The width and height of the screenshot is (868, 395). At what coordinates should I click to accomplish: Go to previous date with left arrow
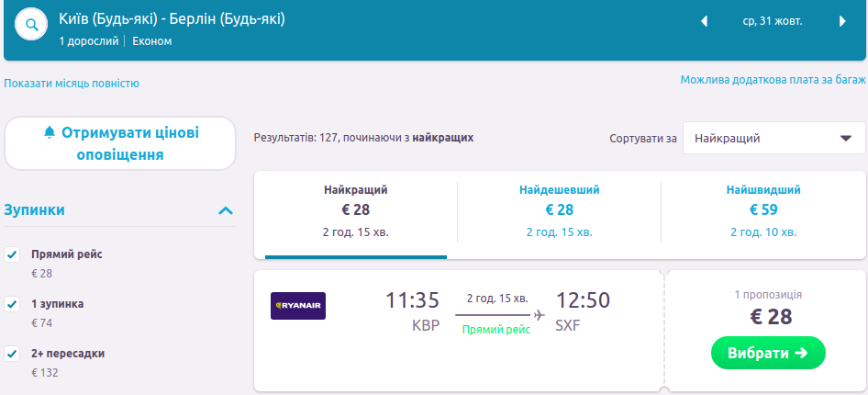click(705, 22)
